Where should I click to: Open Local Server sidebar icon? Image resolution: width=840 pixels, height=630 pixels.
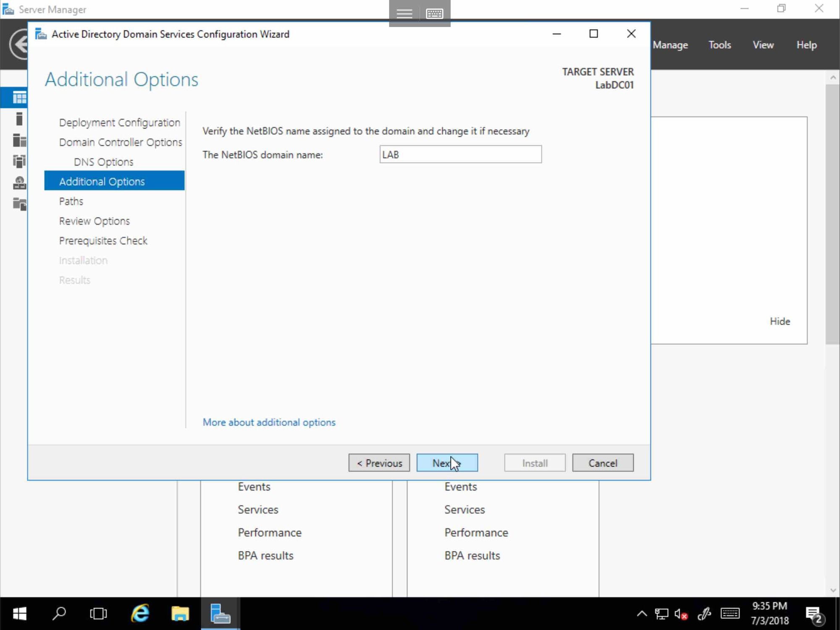[19, 119]
